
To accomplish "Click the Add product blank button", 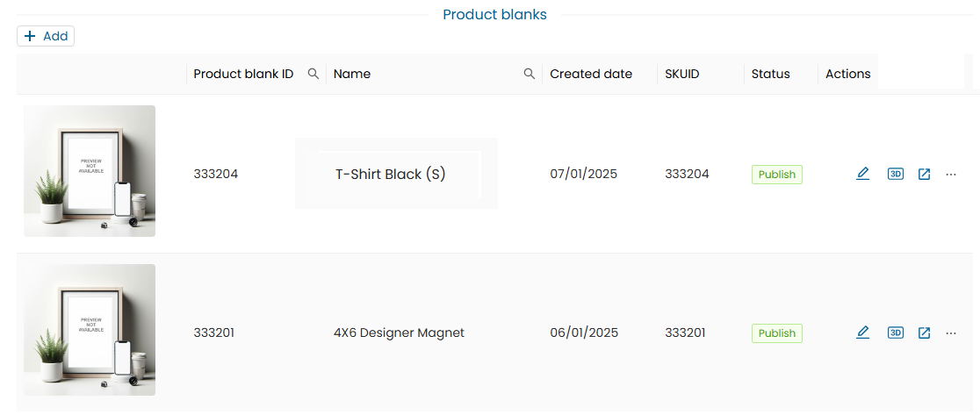I will point(46,36).
